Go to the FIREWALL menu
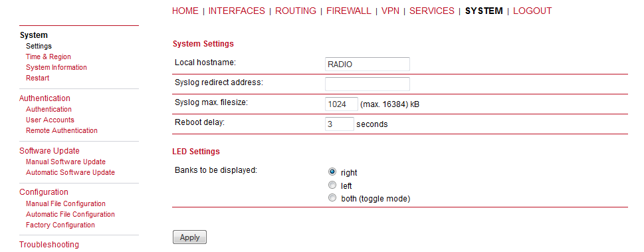 (349, 11)
